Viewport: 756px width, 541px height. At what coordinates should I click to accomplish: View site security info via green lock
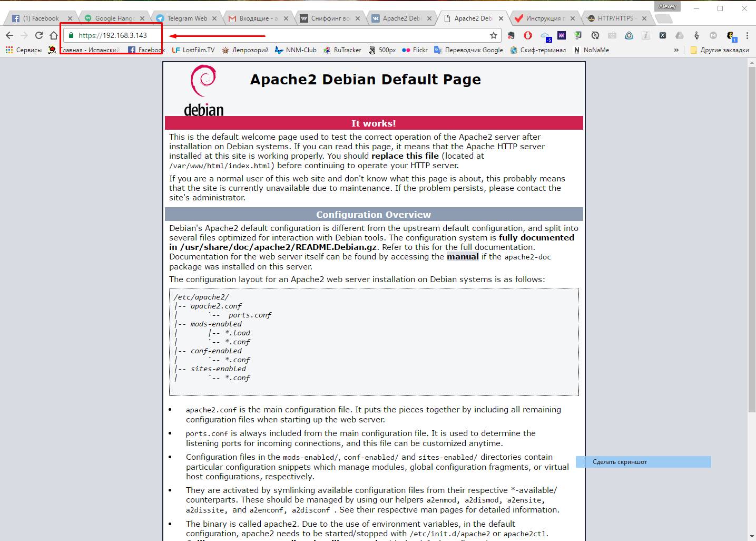(71, 35)
